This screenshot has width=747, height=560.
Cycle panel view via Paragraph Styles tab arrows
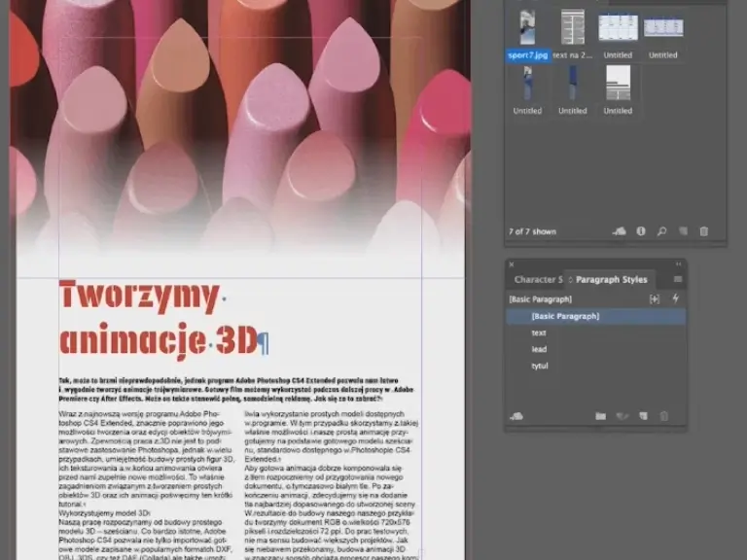pos(571,280)
